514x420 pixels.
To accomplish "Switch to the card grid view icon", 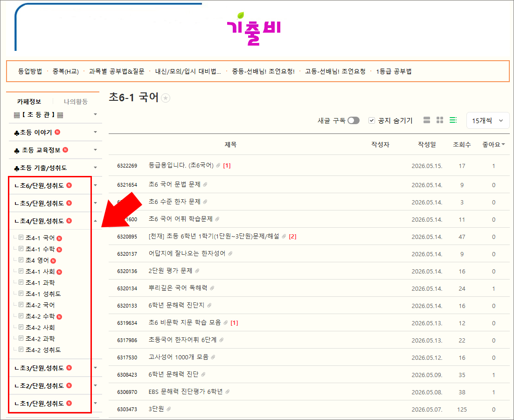I will click(440, 120).
